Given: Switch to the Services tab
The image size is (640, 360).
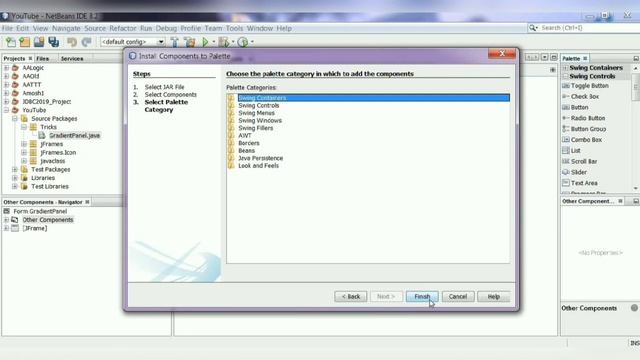Looking at the screenshot, I should click(72, 58).
